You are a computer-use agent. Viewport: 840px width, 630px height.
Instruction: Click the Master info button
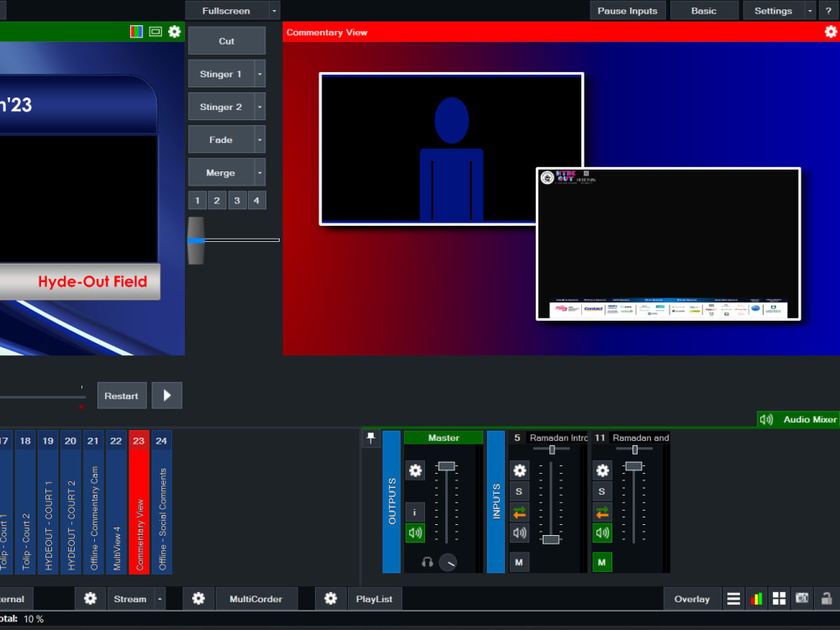(x=415, y=512)
